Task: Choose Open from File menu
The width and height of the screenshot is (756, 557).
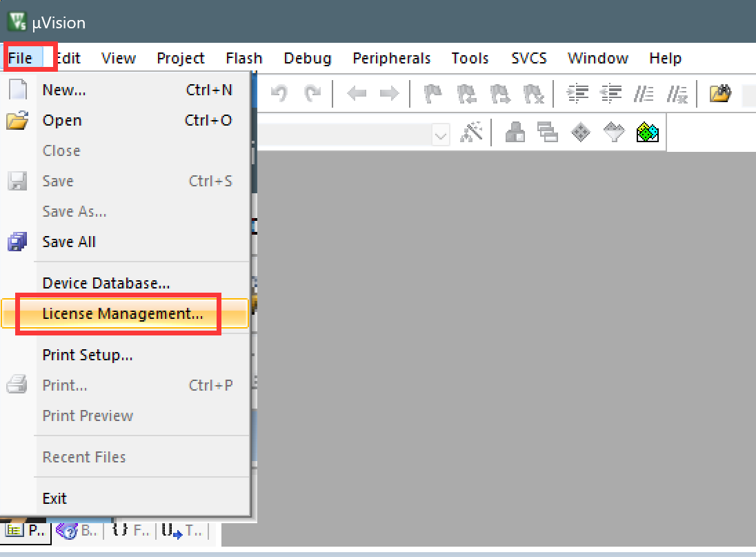Action: pyautogui.click(x=126, y=120)
